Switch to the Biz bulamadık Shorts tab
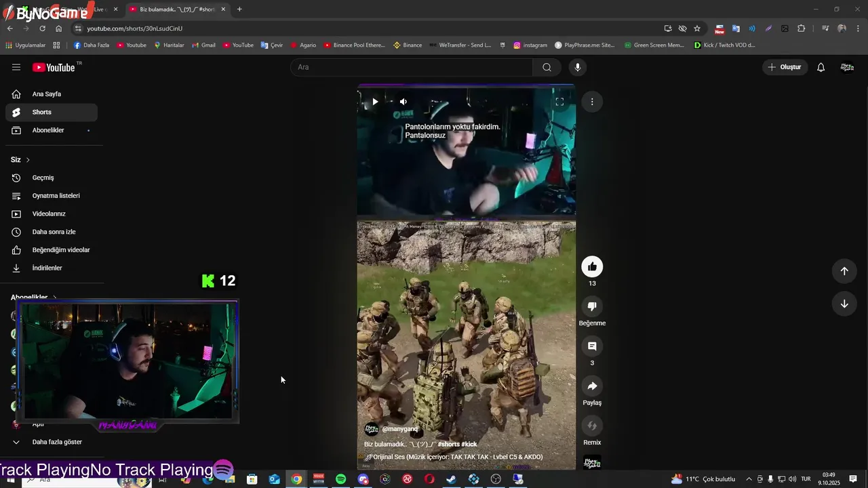The height and width of the screenshot is (488, 868). coord(178,9)
